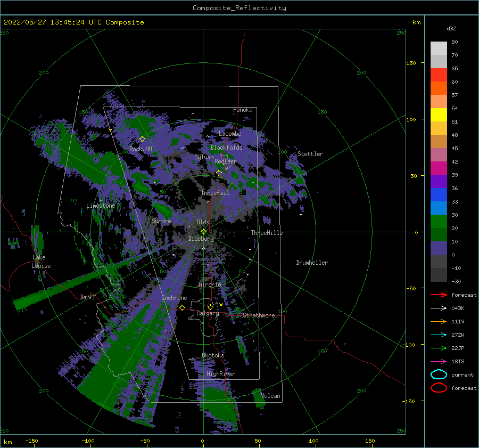Click the magenta 18TS arrow icon

tap(439, 362)
